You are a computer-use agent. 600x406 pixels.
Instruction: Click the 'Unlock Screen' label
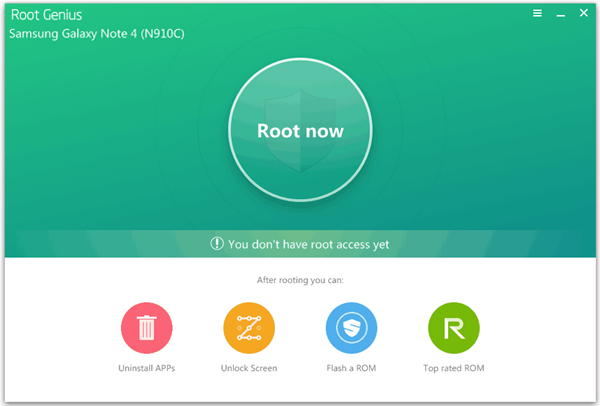(249, 368)
